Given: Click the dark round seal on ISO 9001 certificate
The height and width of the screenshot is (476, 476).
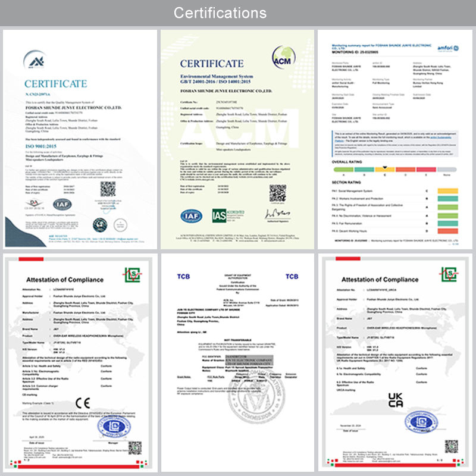Looking at the screenshot, I should click(100, 225).
